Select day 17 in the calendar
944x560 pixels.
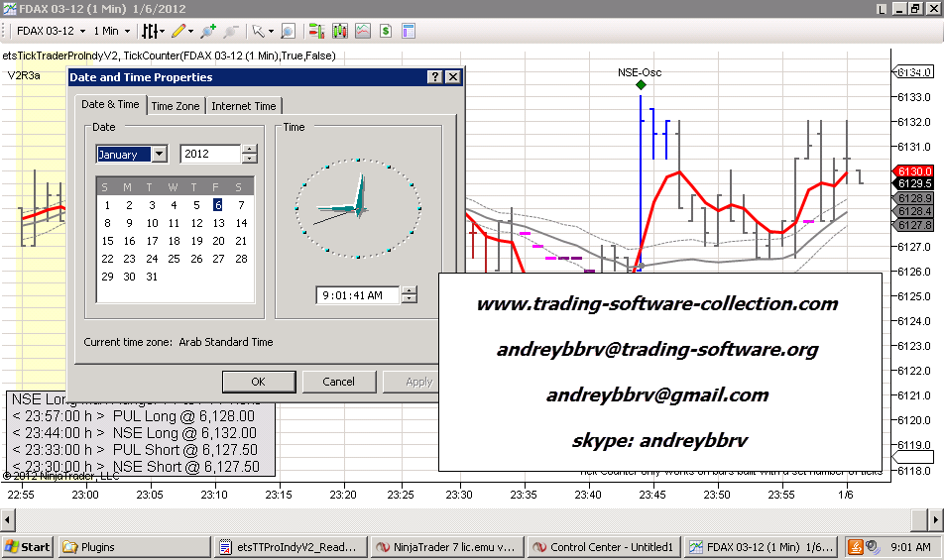pyautogui.click(x=152, y=241)
